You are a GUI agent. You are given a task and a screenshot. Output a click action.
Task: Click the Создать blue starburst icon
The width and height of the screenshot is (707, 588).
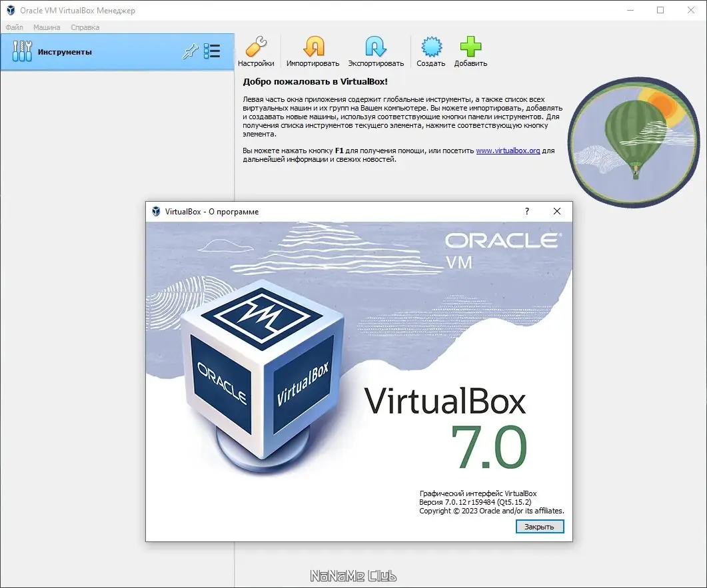[431, 47]
